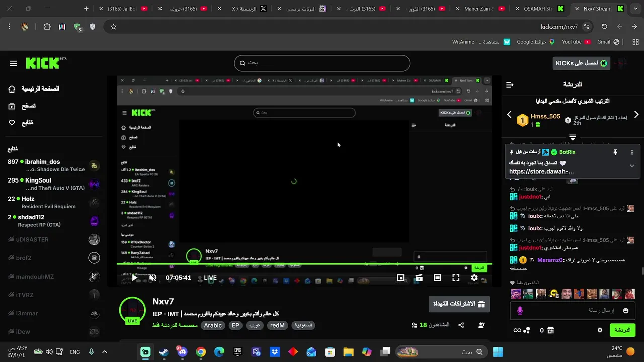Open the Browse sidebar icon
The width and height of the screenshot is (644, 362).
(12, 106)
